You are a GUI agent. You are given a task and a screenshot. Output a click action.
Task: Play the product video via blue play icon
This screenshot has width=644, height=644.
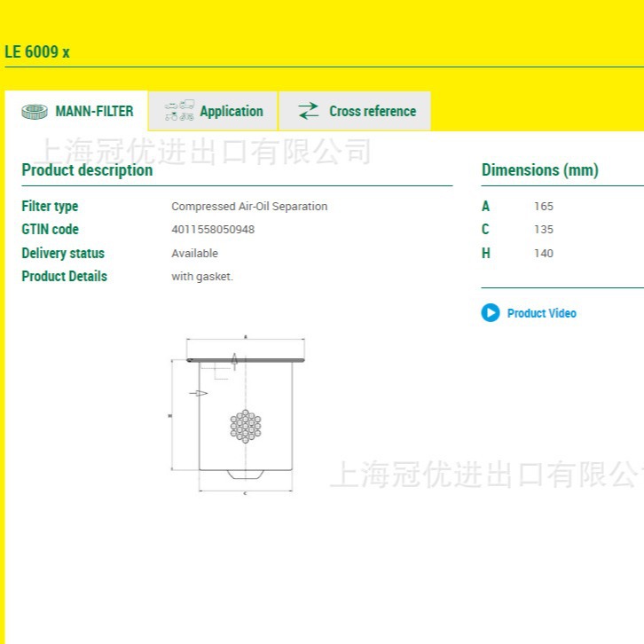tap(491, 313)
